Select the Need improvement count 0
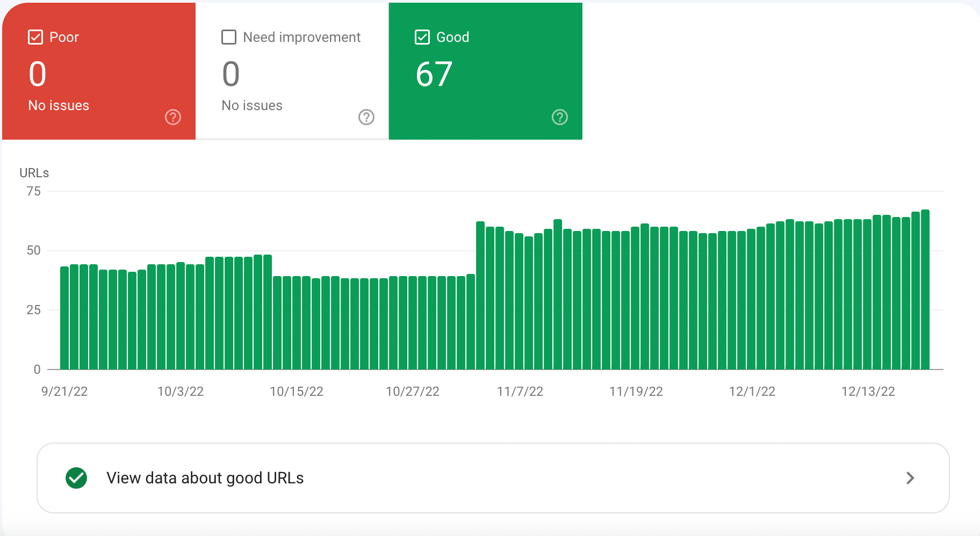 [x=231, y=74]
